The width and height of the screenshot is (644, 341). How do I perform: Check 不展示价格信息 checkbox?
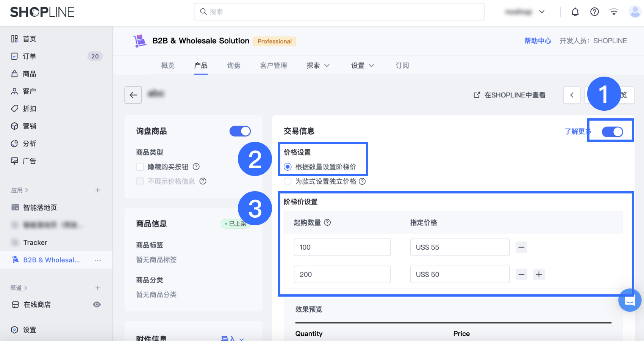140,181
